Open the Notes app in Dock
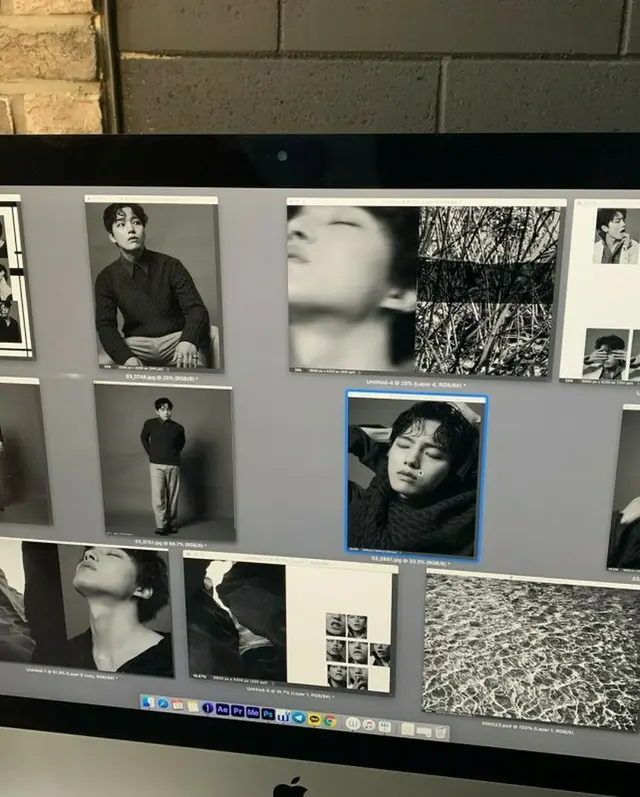 [x=193, y=707]
